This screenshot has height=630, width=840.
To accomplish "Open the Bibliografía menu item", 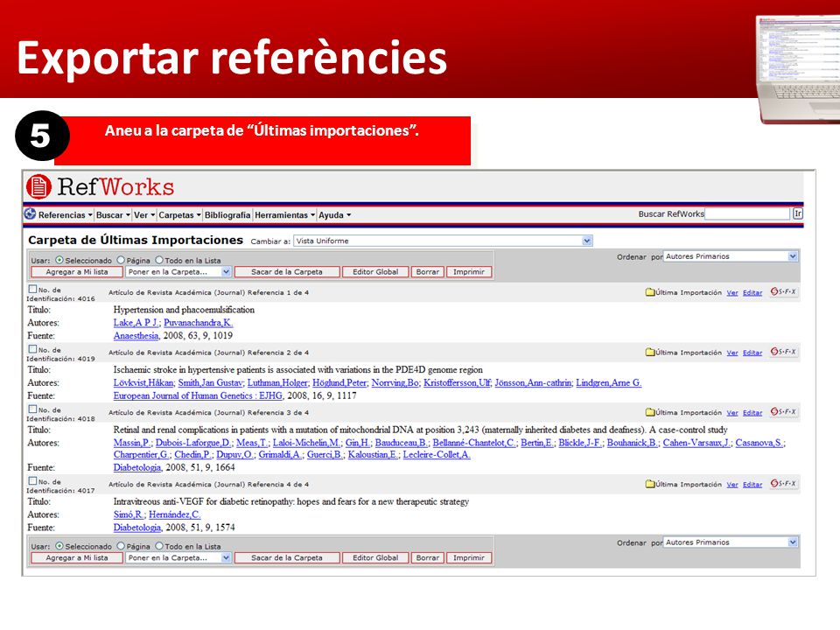I will coord(227,215).
